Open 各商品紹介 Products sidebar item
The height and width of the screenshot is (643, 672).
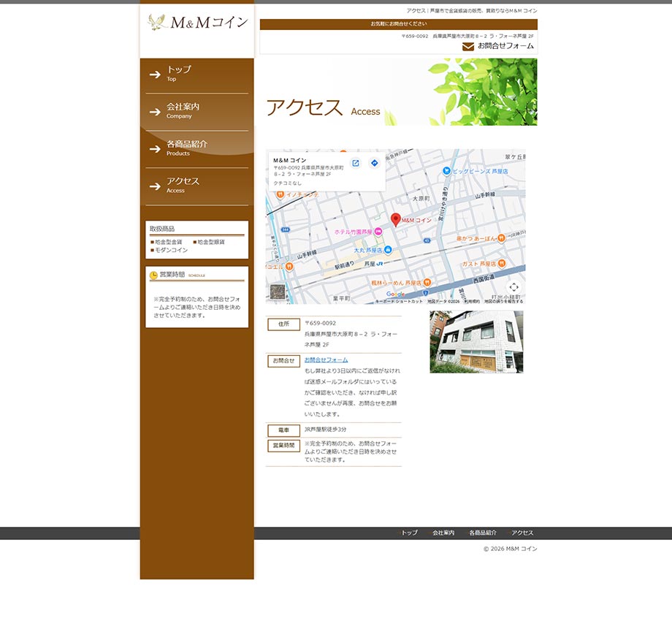click(196, 149)
